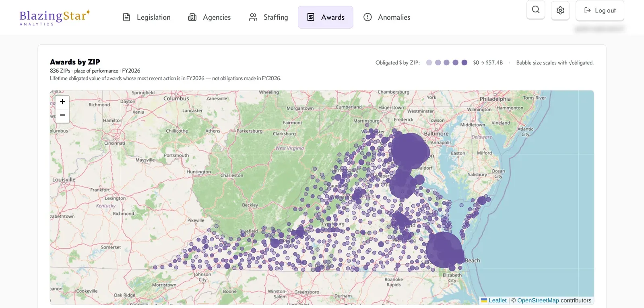Open the Leaflet attribution link
Viewport: 644px width, 308px height.
[497, 300]
